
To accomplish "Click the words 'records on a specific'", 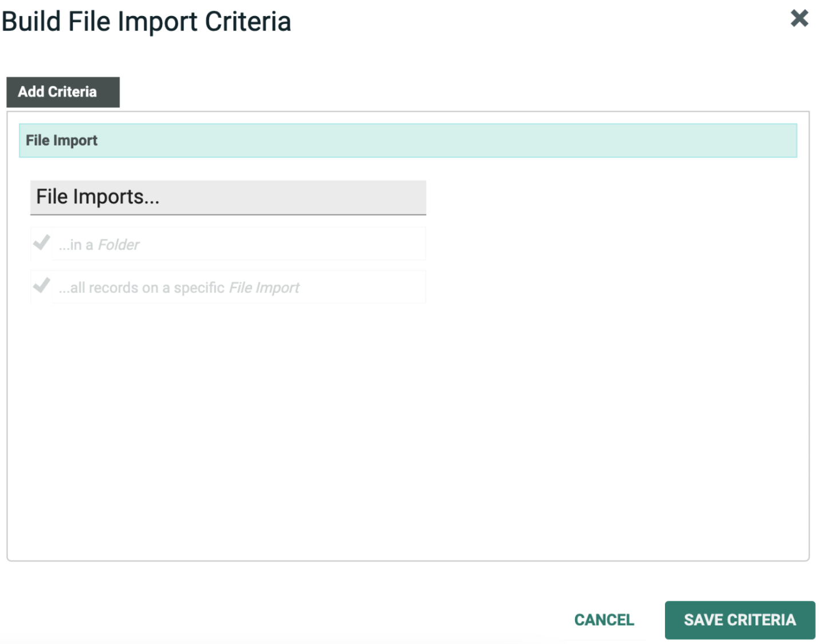I will [x=156, y=288].
